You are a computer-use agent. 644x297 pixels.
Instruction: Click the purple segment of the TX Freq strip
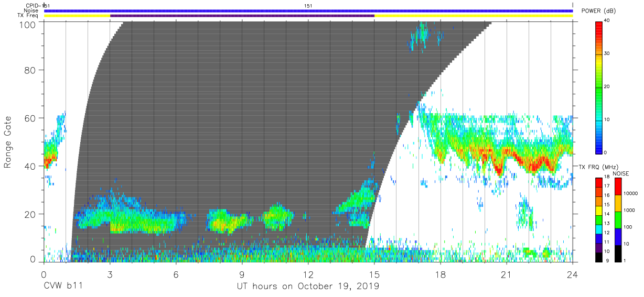[242, 16]
